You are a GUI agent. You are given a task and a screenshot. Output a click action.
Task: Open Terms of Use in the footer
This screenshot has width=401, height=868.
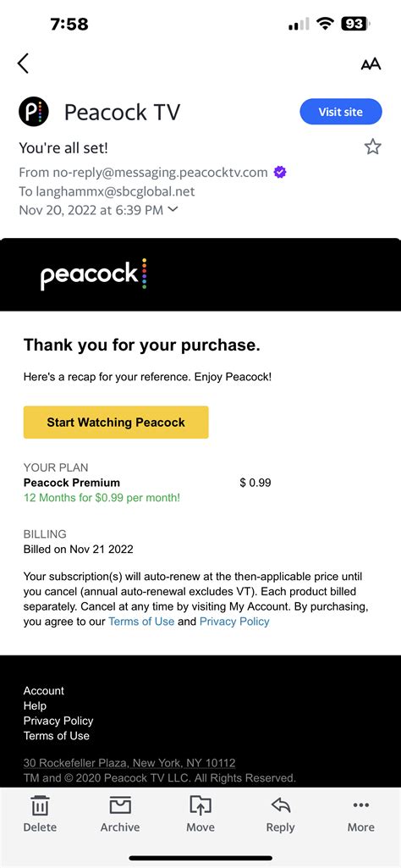pos(57,736)
